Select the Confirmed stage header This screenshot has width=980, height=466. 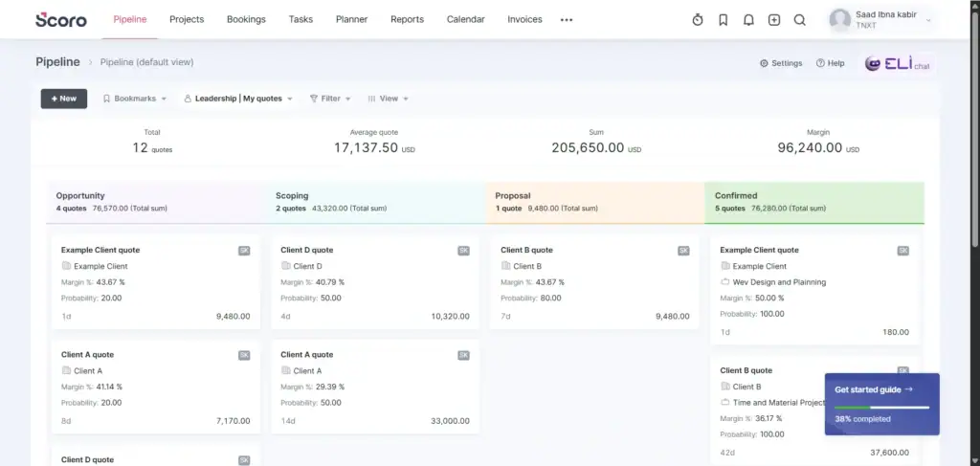click(814, 203)
